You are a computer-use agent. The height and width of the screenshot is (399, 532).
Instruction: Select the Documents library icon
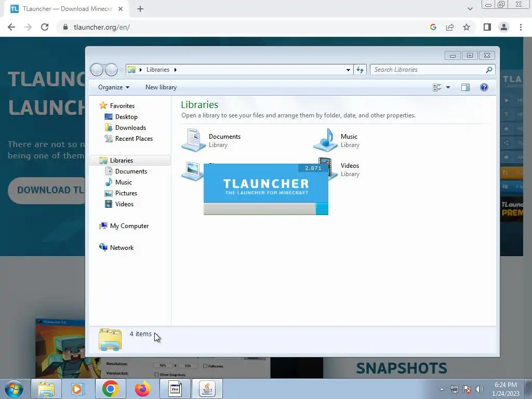tap(193, 140)
